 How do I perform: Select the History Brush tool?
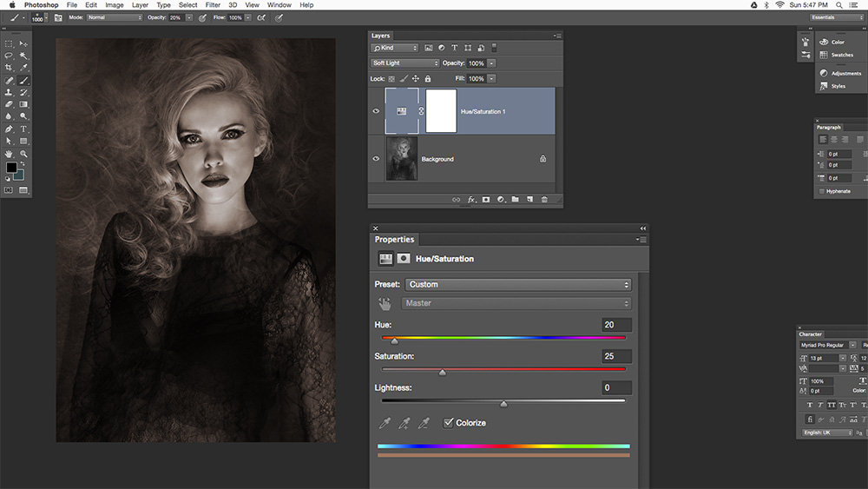pos(23,92)
